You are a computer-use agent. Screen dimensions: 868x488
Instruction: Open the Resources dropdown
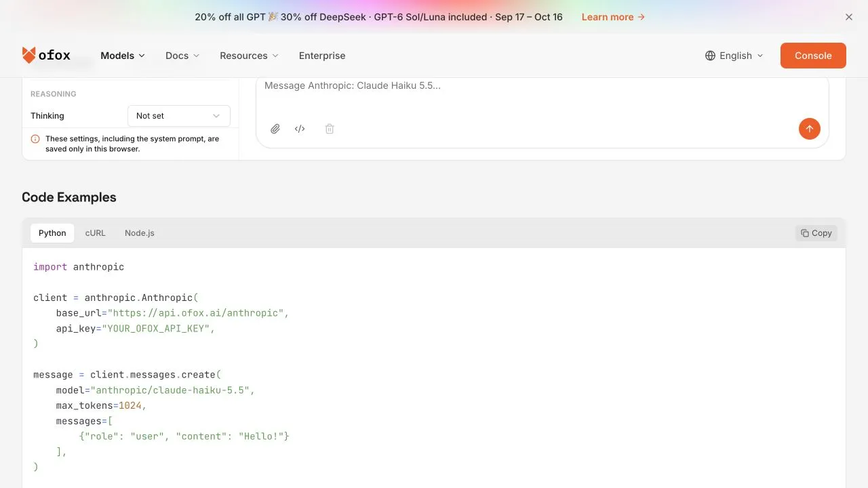[249, 56]
